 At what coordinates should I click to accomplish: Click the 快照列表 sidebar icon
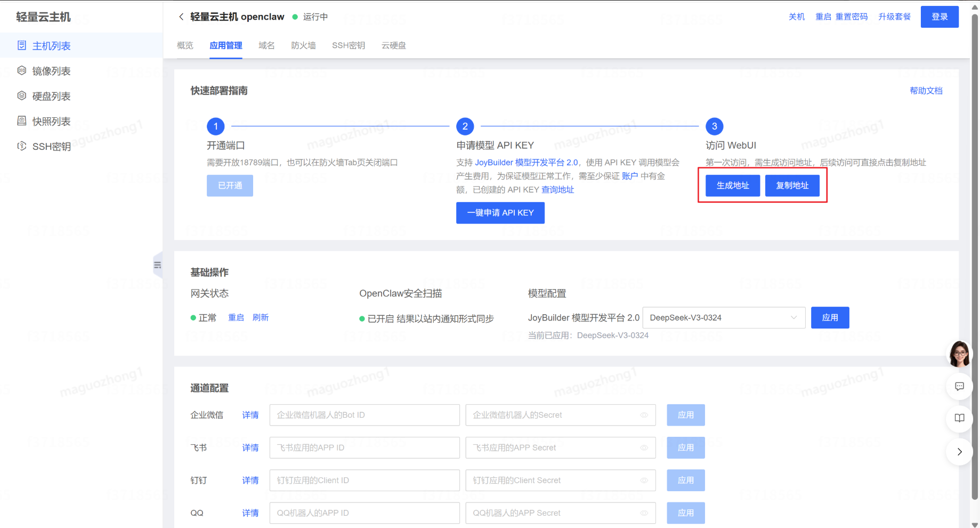pos(22,121)
